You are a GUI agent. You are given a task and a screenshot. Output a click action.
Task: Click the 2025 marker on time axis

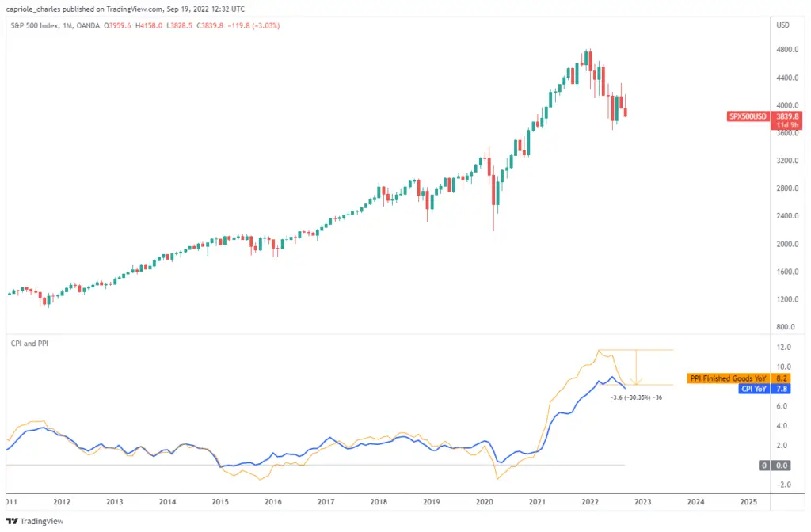[748, 501]
